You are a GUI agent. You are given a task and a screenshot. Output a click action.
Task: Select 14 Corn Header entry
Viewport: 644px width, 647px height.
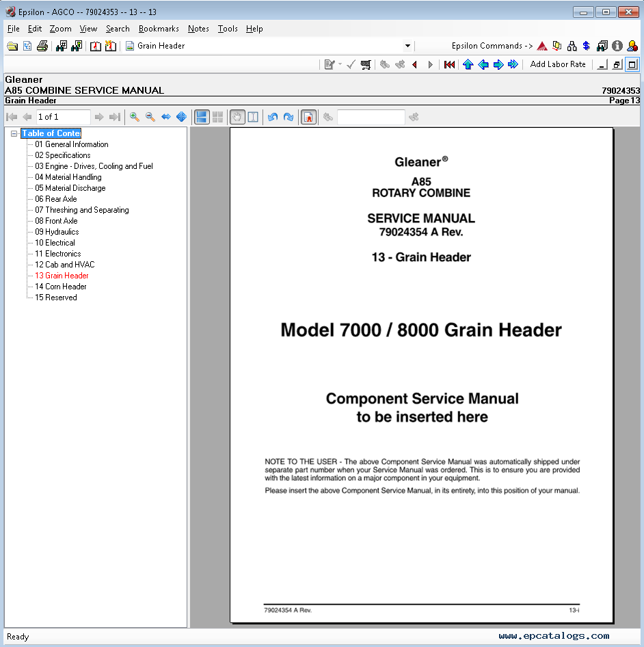61,287
